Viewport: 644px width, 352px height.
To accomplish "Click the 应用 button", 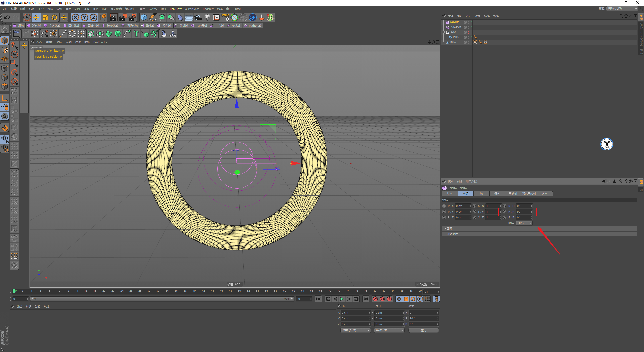I will [423, 330].
